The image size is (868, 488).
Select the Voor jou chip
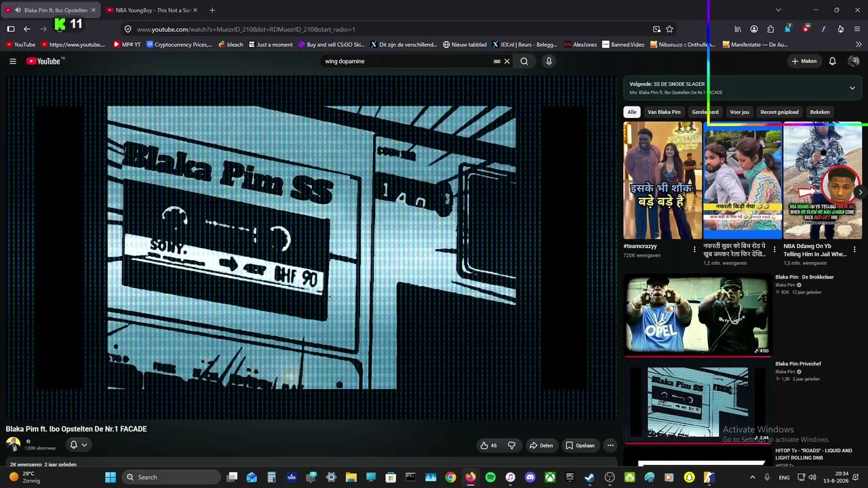point(740,112)
